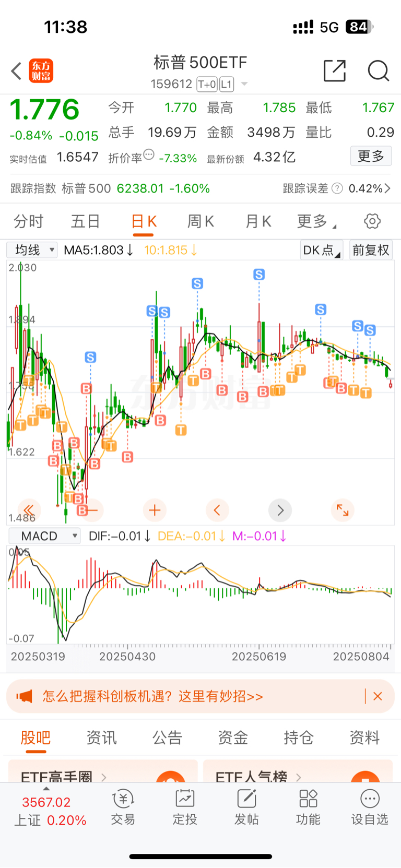Expand the 更多 chart period menu
The width and height of the screenshot is (401, 868).
(x=316, y=222)
